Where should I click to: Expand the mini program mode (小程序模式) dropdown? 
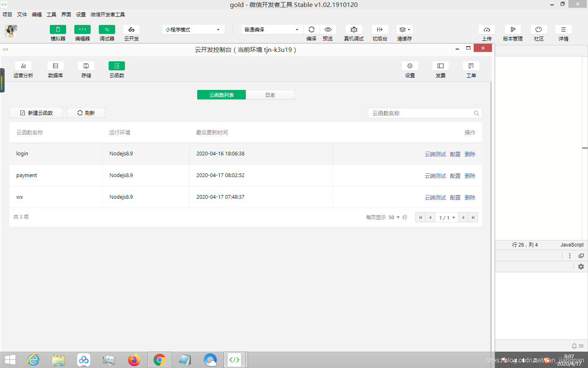pyautogui.click(x=194, y=29)
